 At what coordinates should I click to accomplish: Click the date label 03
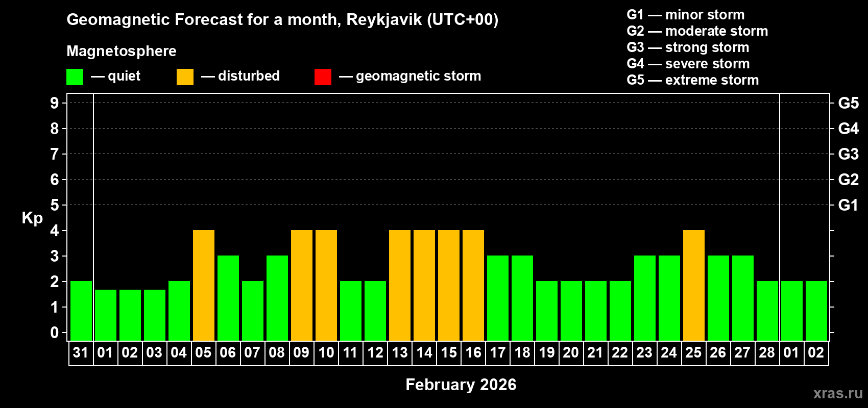click(154, 352)
